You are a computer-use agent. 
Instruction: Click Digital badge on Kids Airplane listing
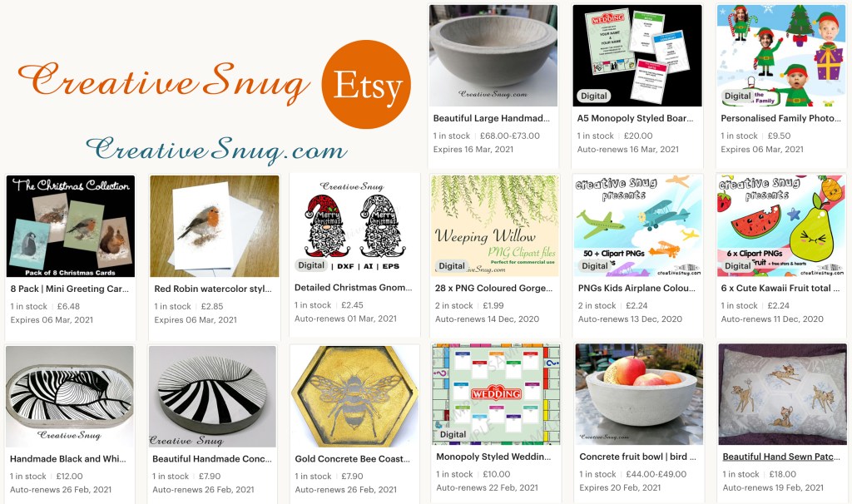pyautogui.click(x=594, y=265)
